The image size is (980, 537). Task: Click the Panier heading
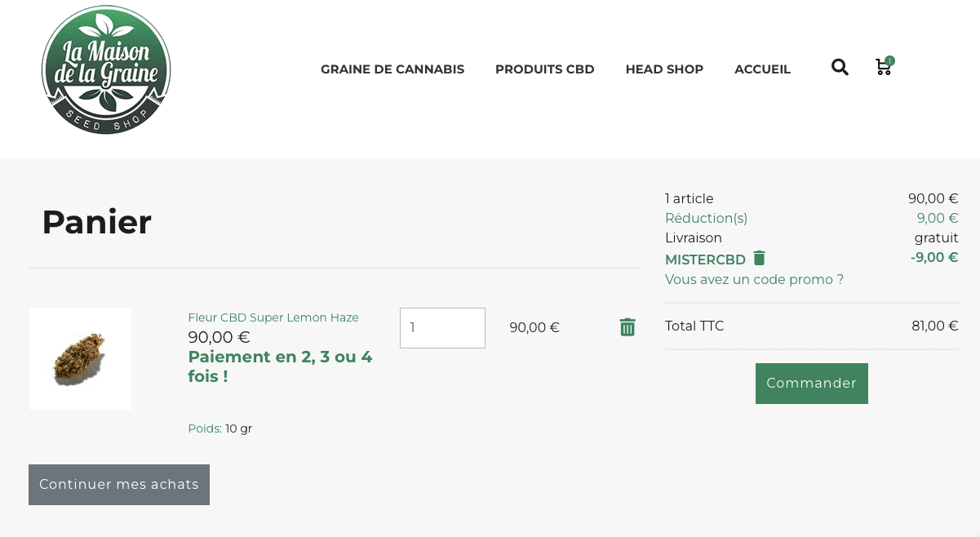97,222
